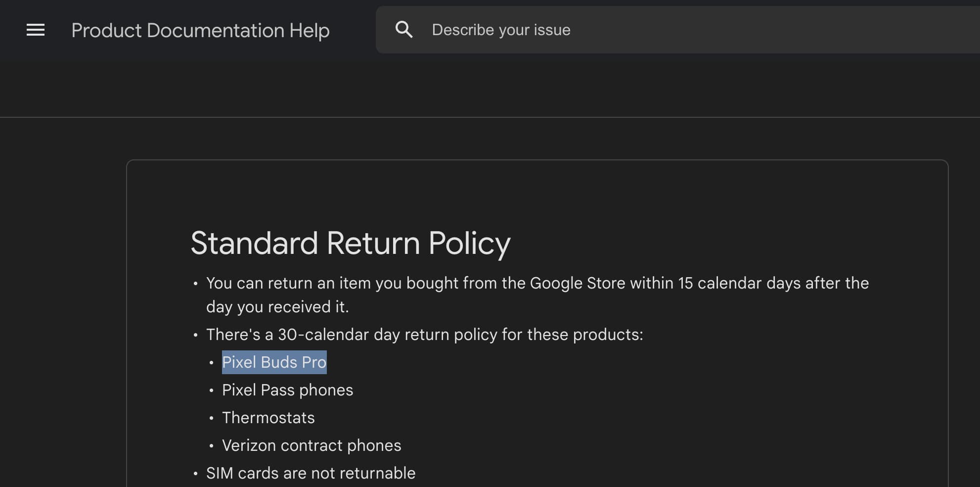Click the Standard Return Policy heading
Image resolution: width=980 pixels, height=487 pixels.
point(350,243)
